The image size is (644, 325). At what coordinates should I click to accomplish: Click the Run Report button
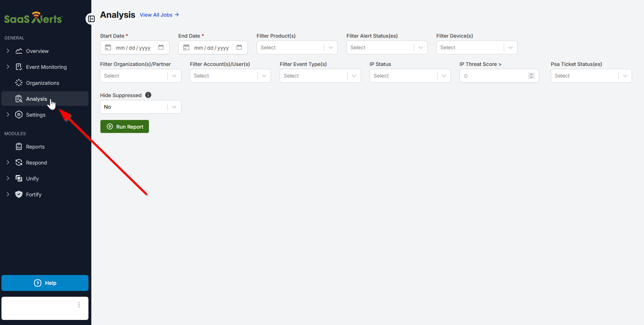(x=125, y=126)
